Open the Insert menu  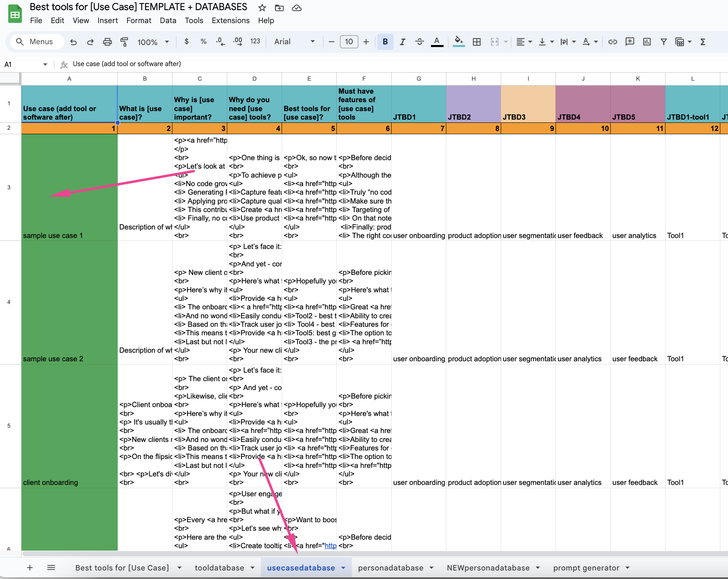[108, 20]
